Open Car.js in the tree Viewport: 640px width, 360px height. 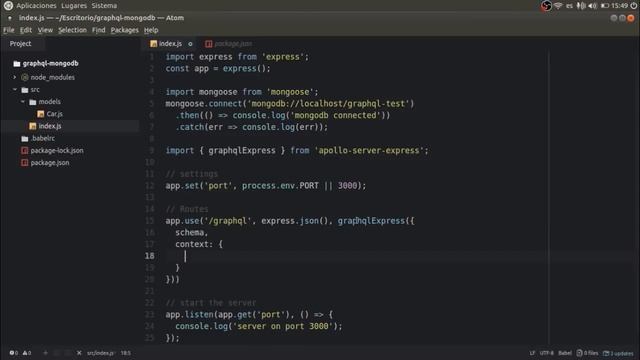point(54,114)
